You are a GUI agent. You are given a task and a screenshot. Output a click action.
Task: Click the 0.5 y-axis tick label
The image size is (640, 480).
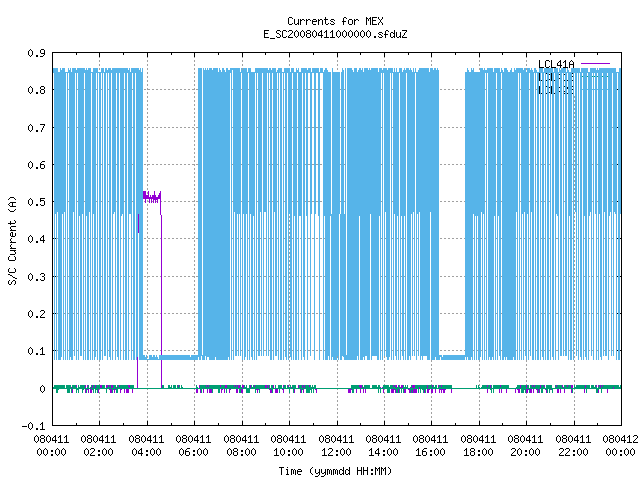pyautogui.click(x=36, y=202)
